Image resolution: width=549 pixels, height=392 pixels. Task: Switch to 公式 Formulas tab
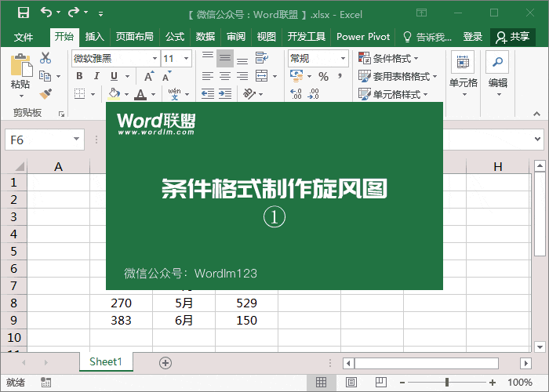click(x=175, y=37)
